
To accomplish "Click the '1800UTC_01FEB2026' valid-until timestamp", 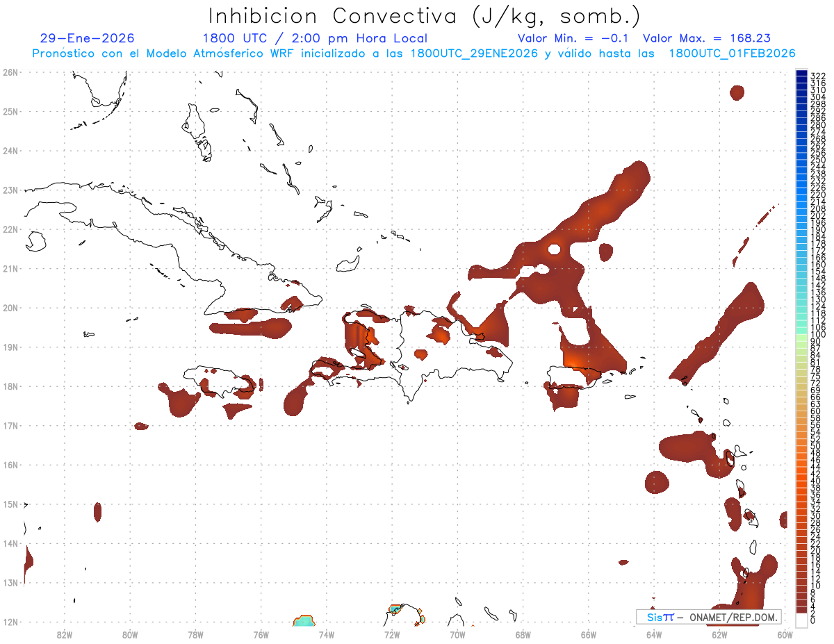I will pos(732,53).
